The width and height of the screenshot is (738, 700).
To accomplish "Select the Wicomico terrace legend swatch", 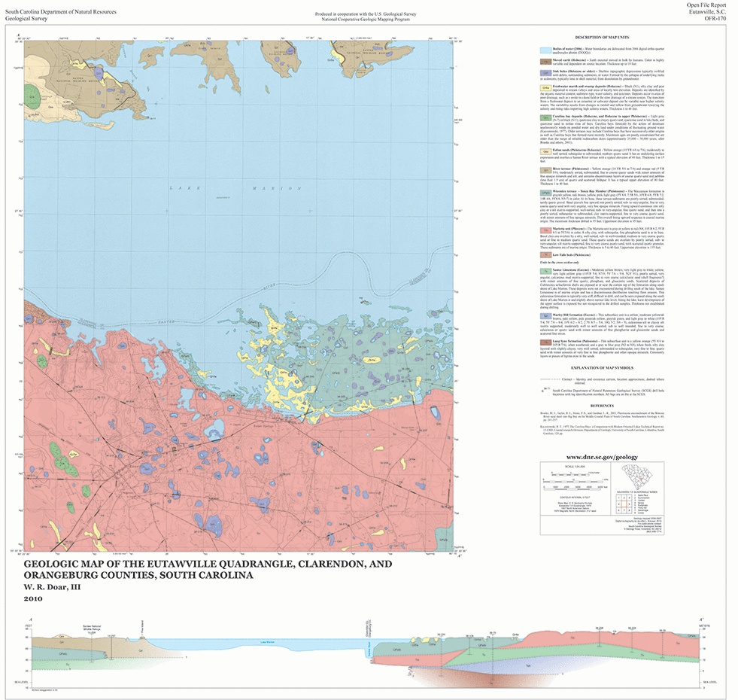I will [546, 193].
